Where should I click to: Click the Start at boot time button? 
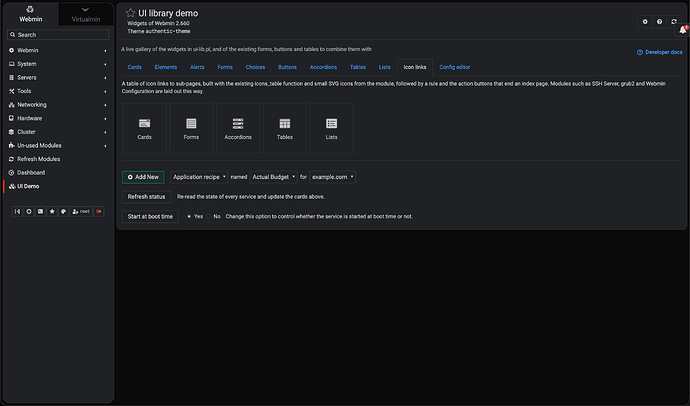tap(150, 217)
